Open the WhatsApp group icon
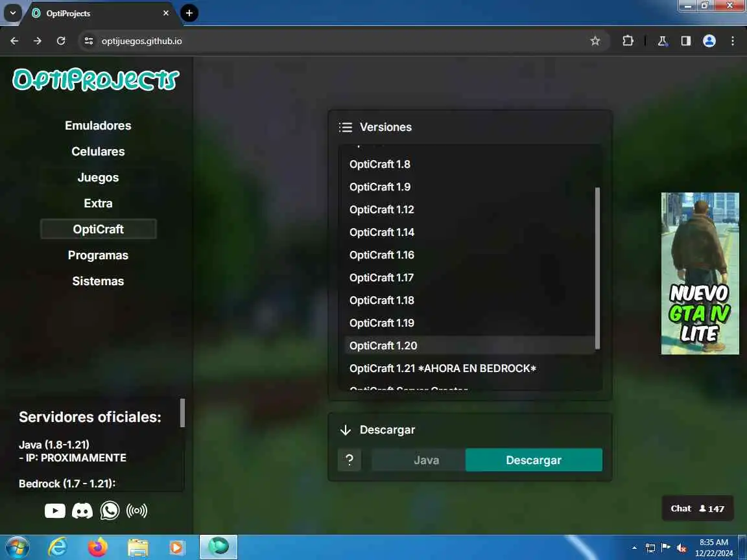Viewport: 747px width, 560px height. (110, 511)
